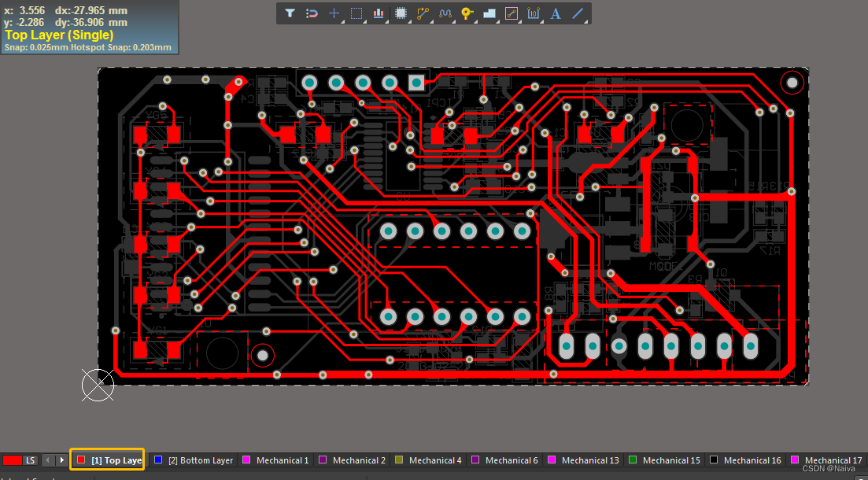This screenshot has width=868, height=480.
Task: Click the board origin marker crossed circle
Action: (98, 385)
